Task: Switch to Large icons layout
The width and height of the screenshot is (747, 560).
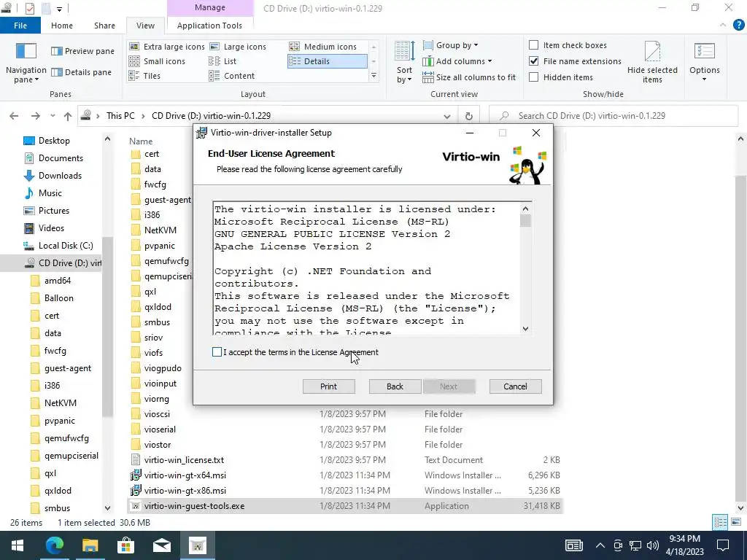Action: [239, 47]
